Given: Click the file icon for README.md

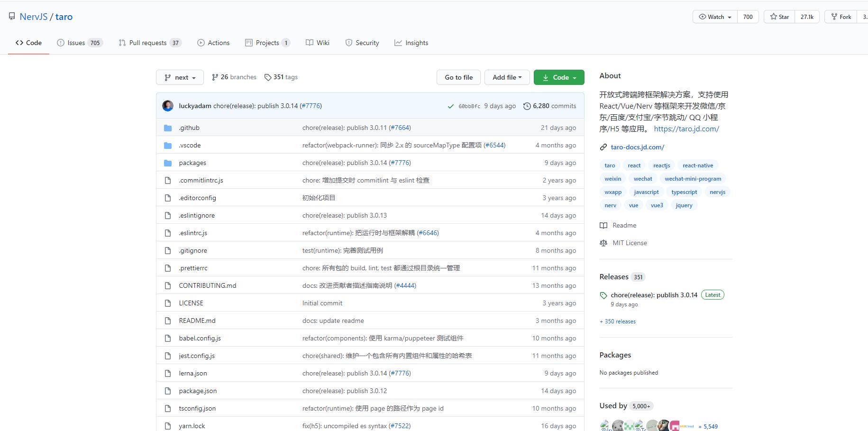Looking at the screenshot, I should (168, 321).
